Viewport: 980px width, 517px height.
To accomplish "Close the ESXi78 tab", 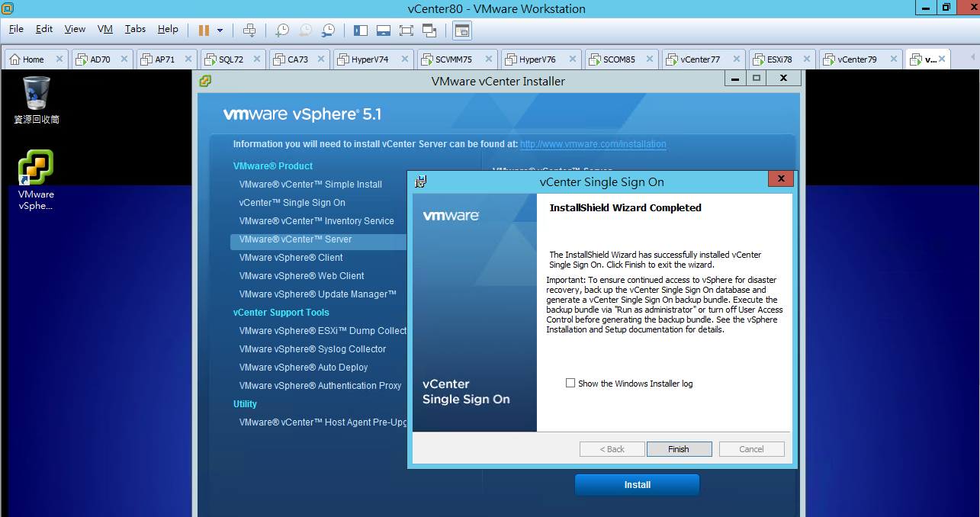I will coord(807,59).
